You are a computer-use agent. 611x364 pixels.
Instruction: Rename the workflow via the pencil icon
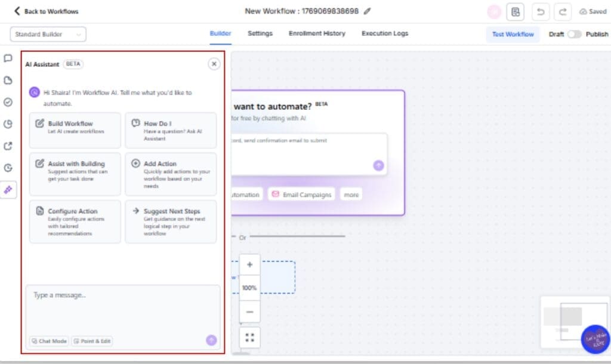pos(366,11)
